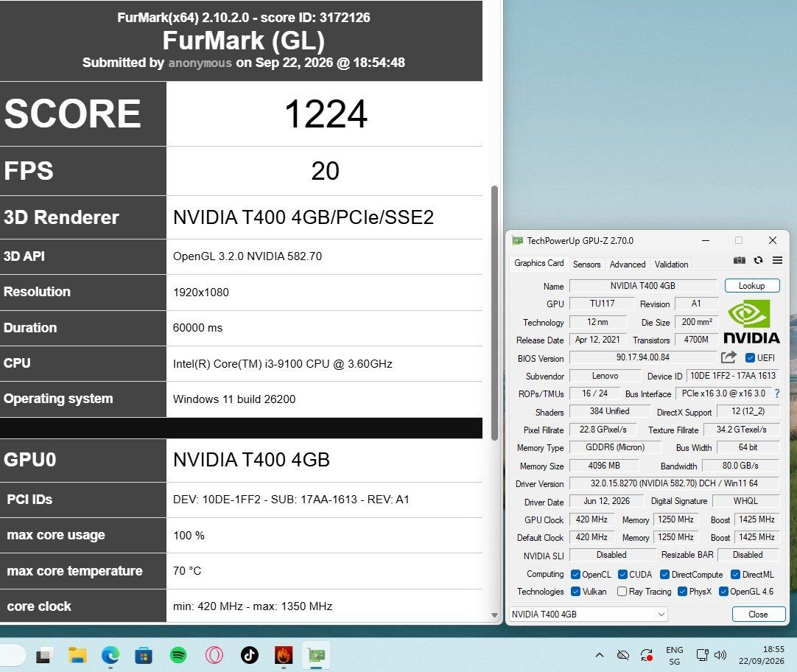Enable the Ray Tracing checkbox
This screenshot has height=672, width=797.
click(x=622, y=592)
